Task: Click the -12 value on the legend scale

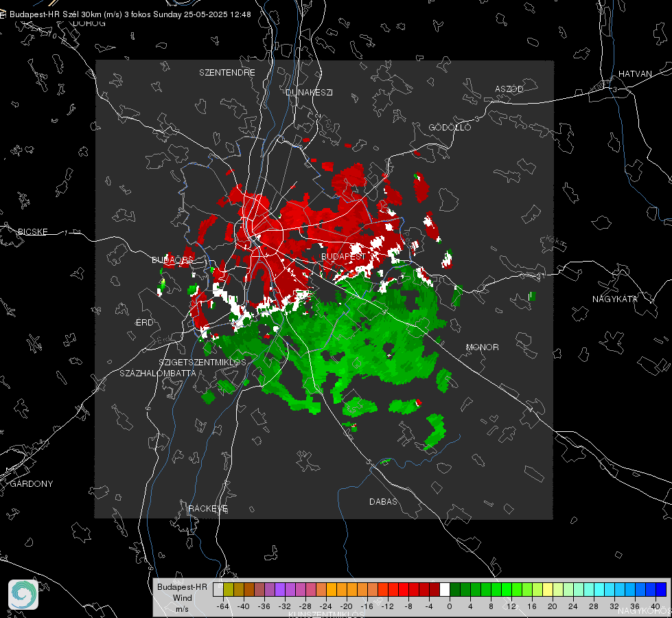Action: pos(387,606)
